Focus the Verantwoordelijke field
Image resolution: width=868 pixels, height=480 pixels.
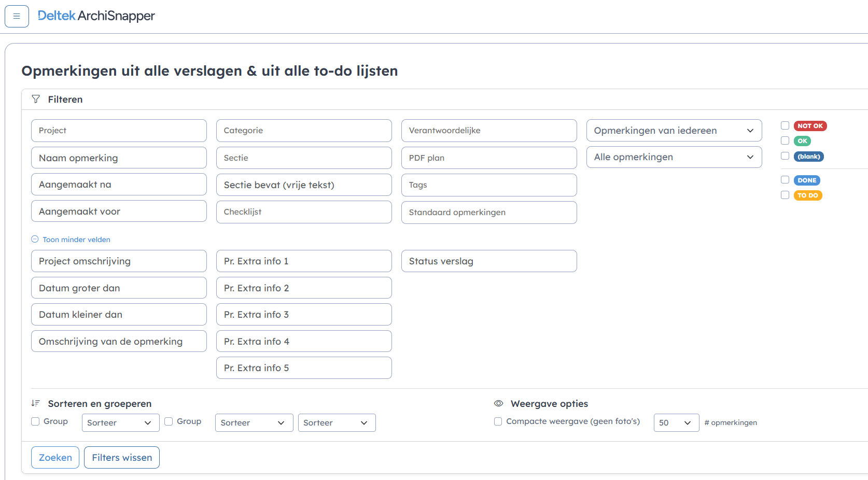[489, 131]
